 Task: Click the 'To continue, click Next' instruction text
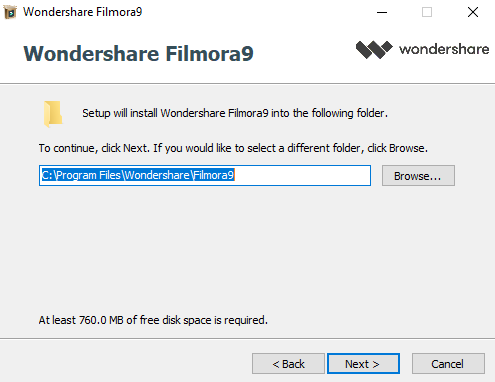click(x=233, y=148)
